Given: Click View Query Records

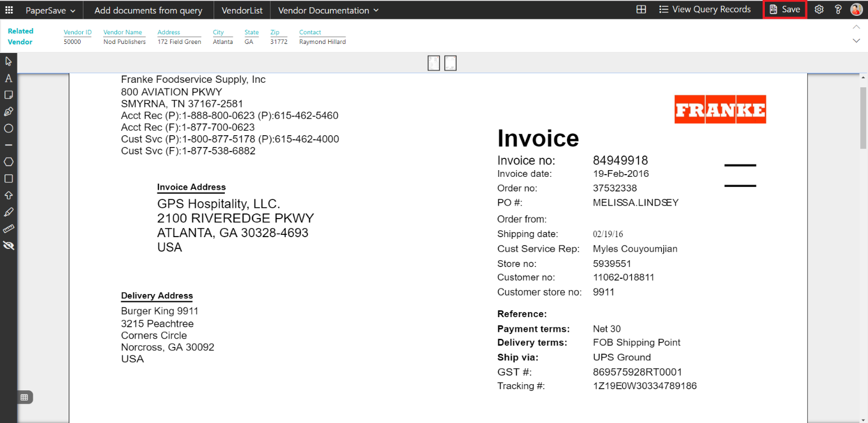Looking at the screenshot, I should click(x=705, y=10).
